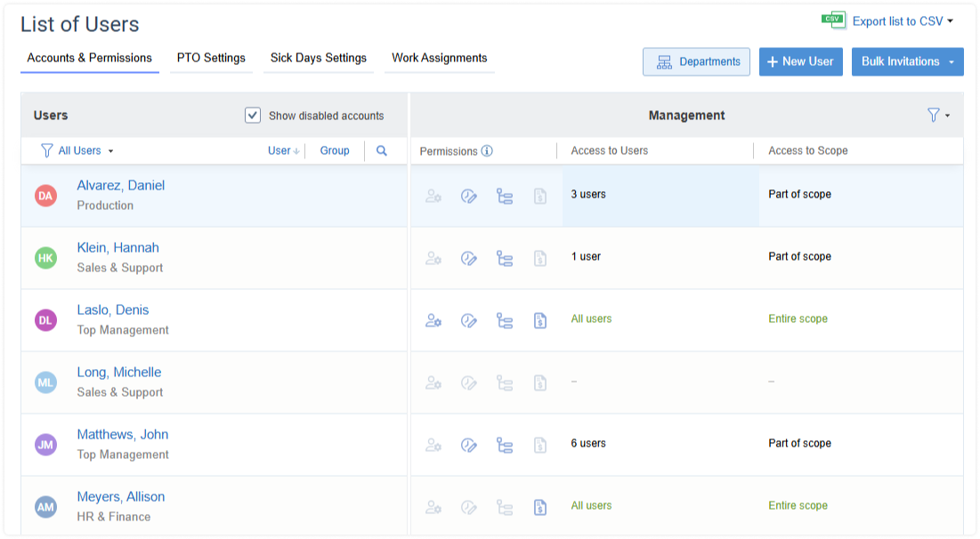Toggle time-track permission for Long, Michelle
This screenshot has height=539, width=980.
click(469, 382)
